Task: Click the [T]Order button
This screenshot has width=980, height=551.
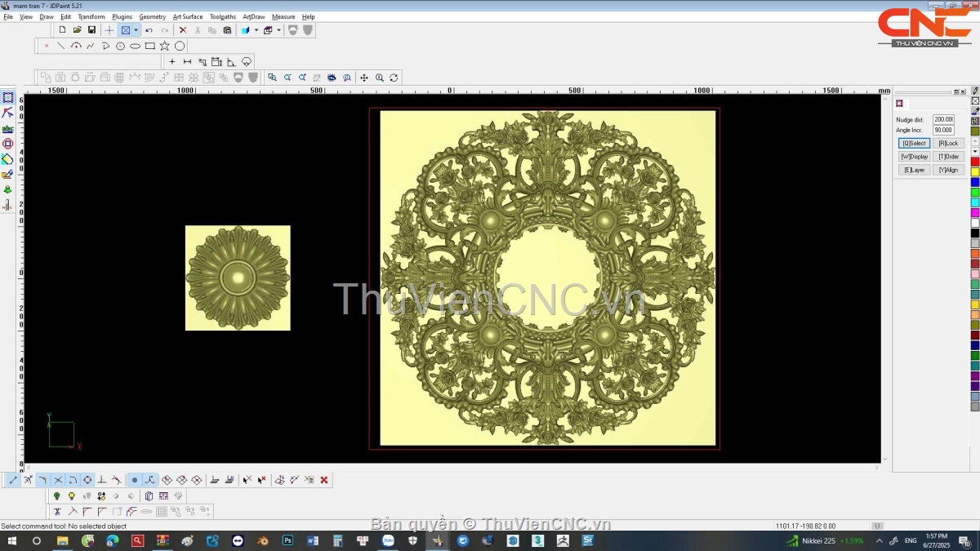Action: 948,156
